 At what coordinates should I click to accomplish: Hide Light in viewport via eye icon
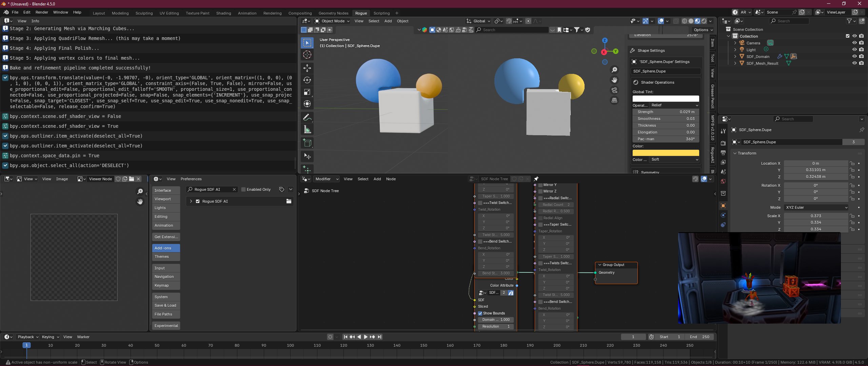pos(854,50)
